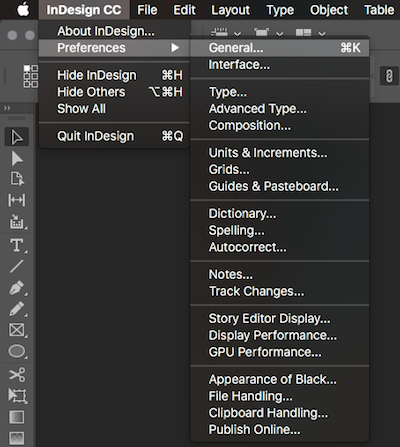
Task: Open the Edit menu
Action: 184,10
